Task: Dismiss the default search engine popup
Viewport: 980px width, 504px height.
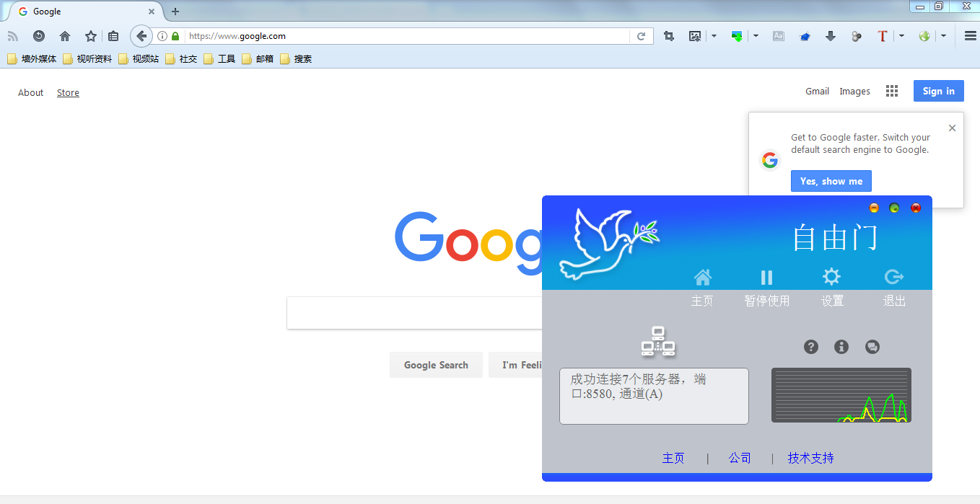Action: [x=952, y=128]
